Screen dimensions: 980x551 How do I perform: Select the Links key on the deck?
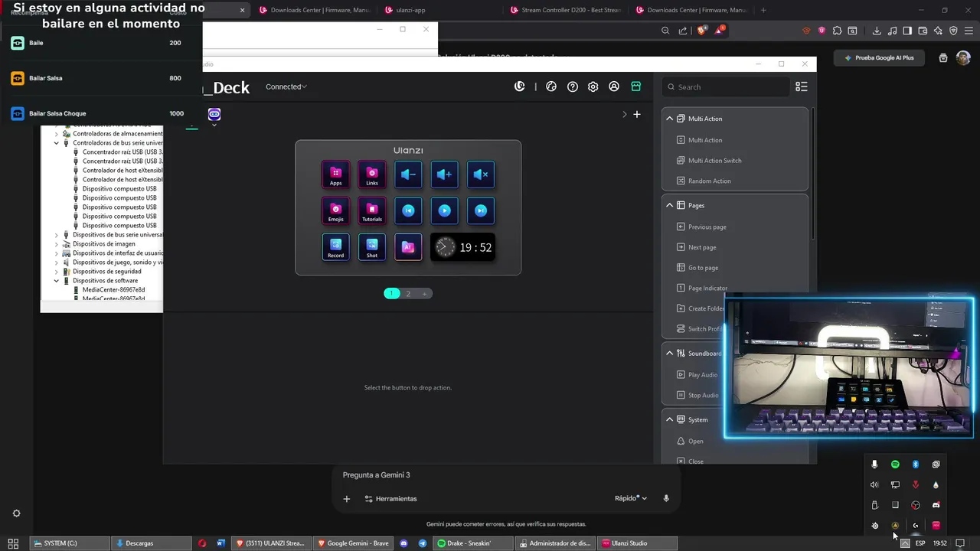point(372,174)
